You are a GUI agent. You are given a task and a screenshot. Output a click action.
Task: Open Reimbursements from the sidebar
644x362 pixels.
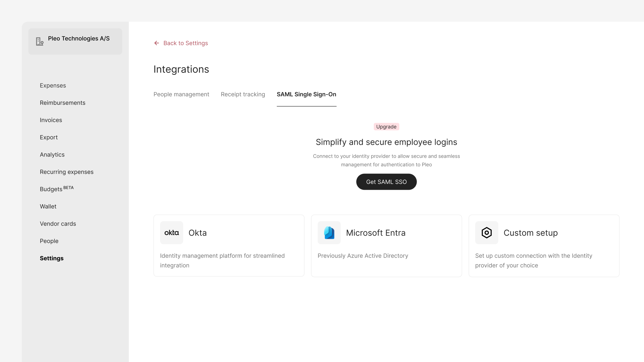(x=62, y=103)
